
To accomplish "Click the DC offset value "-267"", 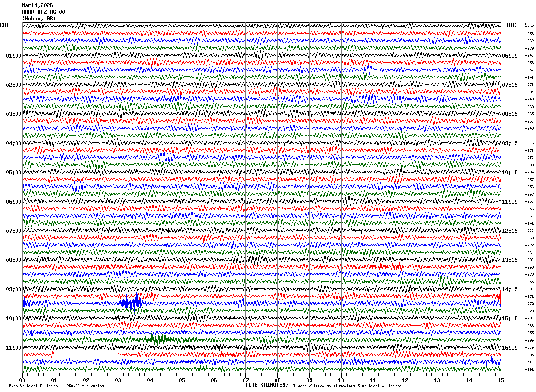I will 529,194.
